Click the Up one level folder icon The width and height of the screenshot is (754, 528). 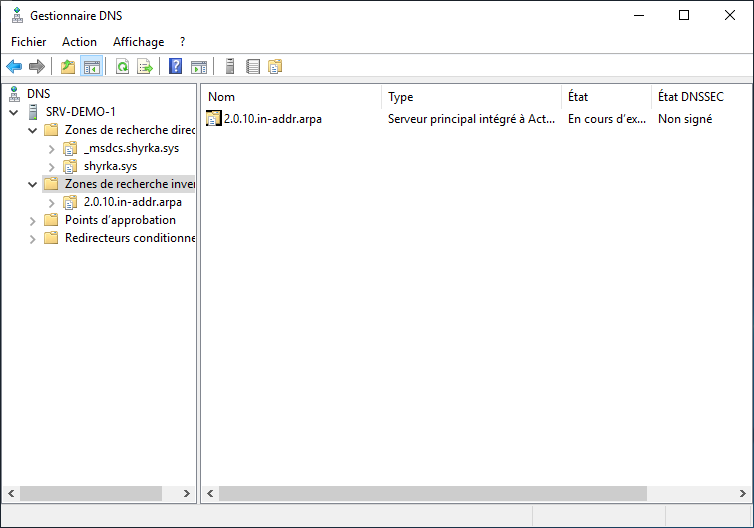[68, 67]
